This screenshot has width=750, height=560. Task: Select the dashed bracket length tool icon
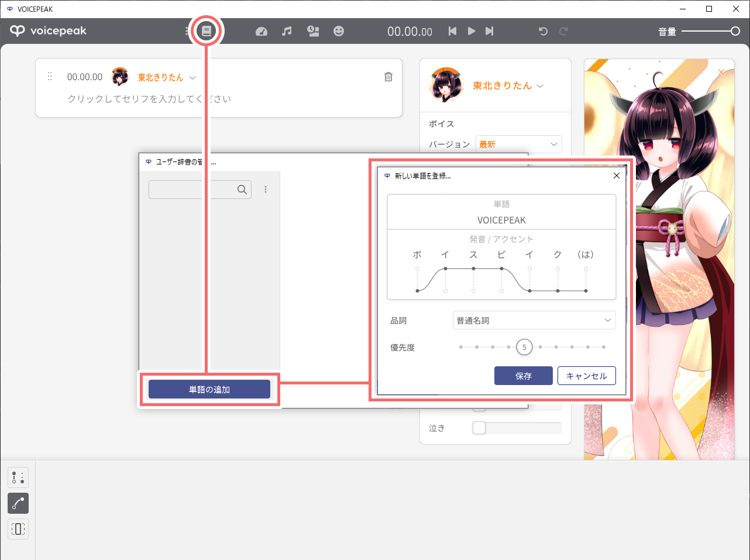click(x=18, y=529)
